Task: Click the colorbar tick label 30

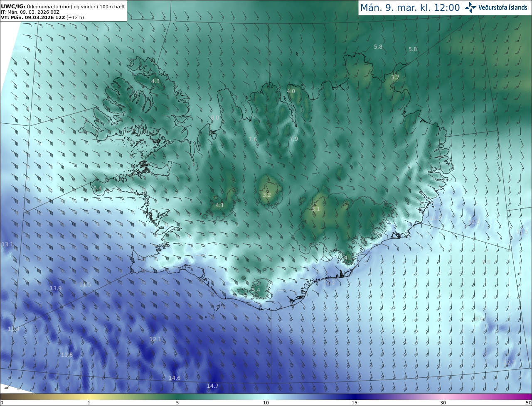Action: (443, 403)
